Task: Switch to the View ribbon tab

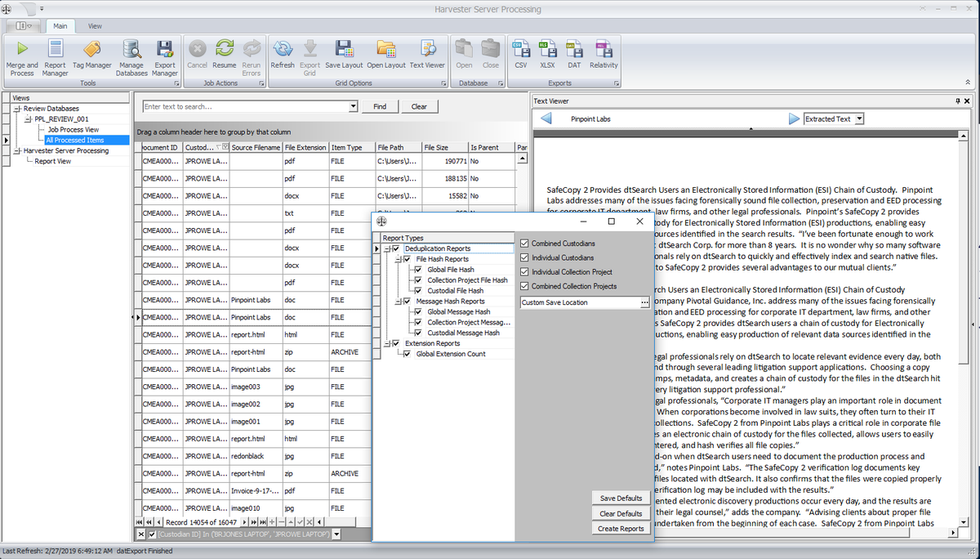Action: pyautogui.click(x=95, y=26)
